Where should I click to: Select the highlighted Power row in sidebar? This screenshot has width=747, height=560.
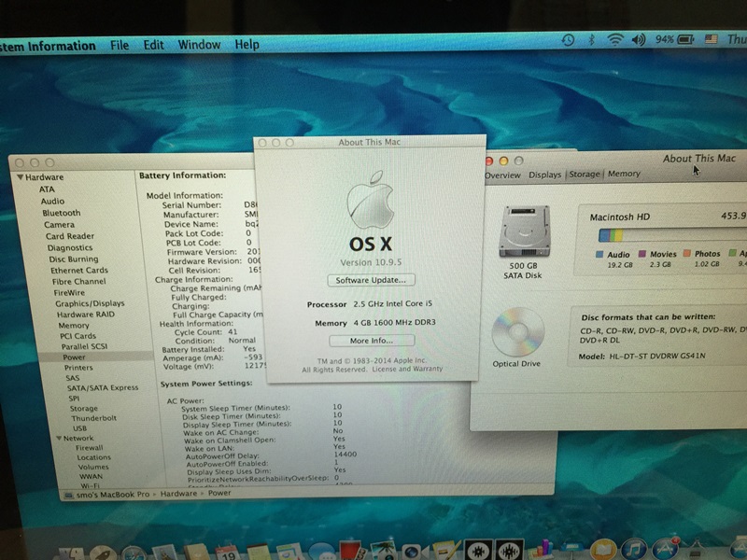[96, 357]
